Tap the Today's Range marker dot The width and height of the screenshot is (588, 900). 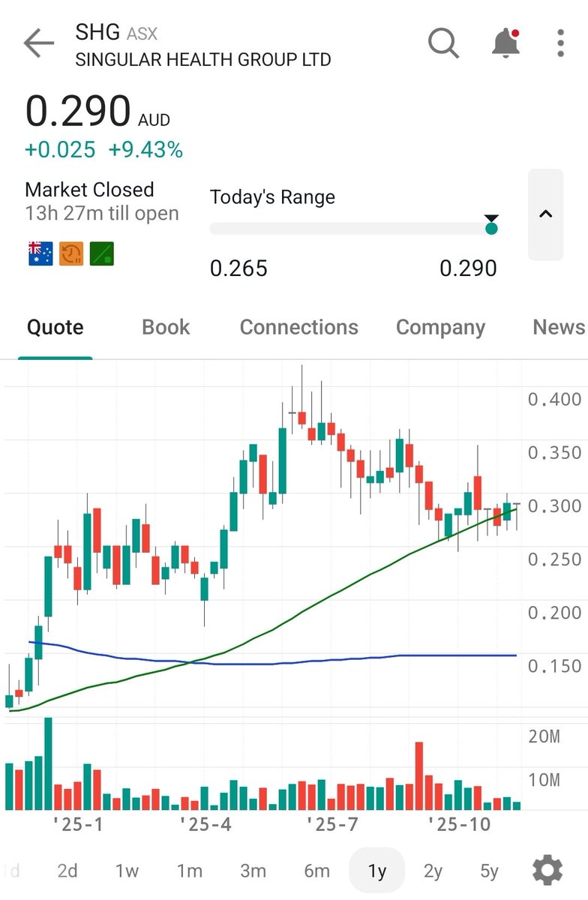click(x=491, y=228)
